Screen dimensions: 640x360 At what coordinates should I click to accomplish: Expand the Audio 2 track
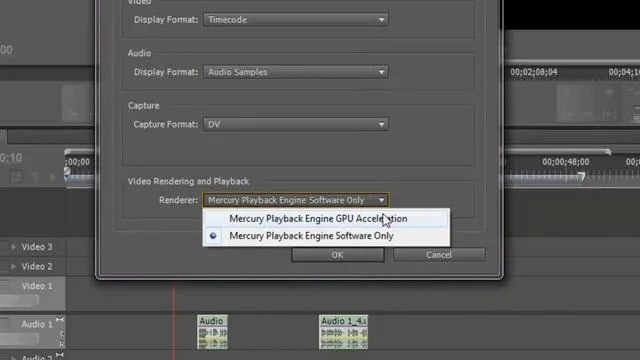13,358
